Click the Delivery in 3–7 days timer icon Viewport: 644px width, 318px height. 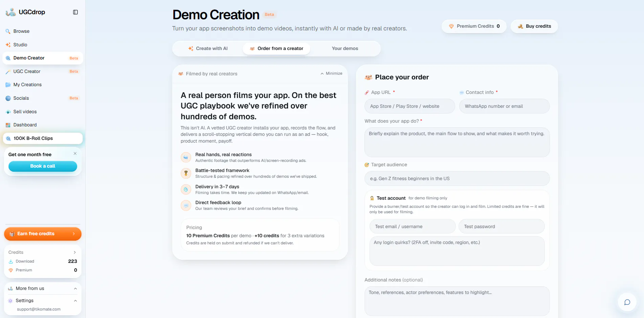(x=186, y=190)
